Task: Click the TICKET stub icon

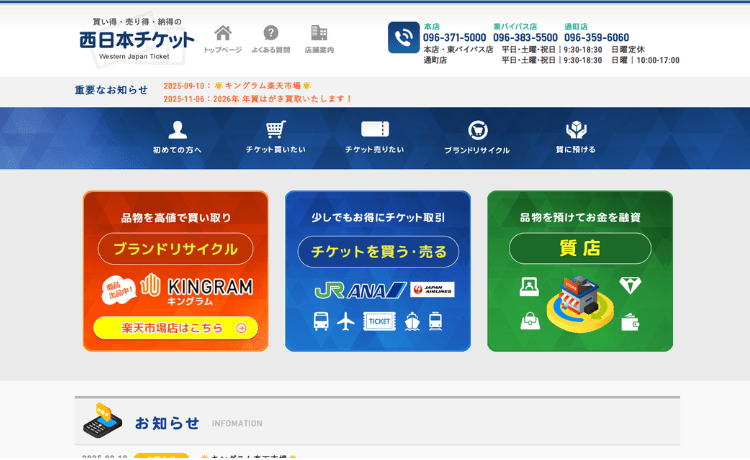Action: point(379,321)
